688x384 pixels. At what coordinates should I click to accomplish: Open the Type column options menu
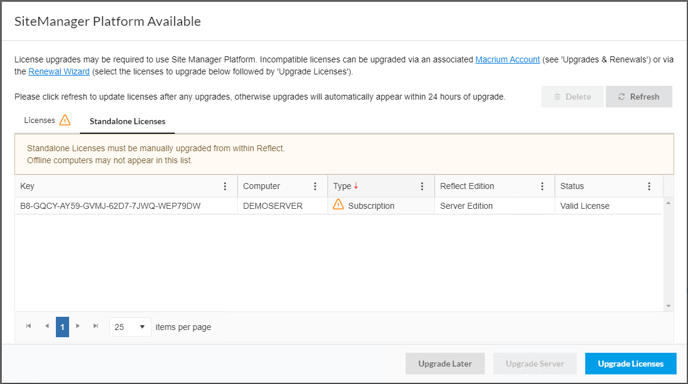422,186
